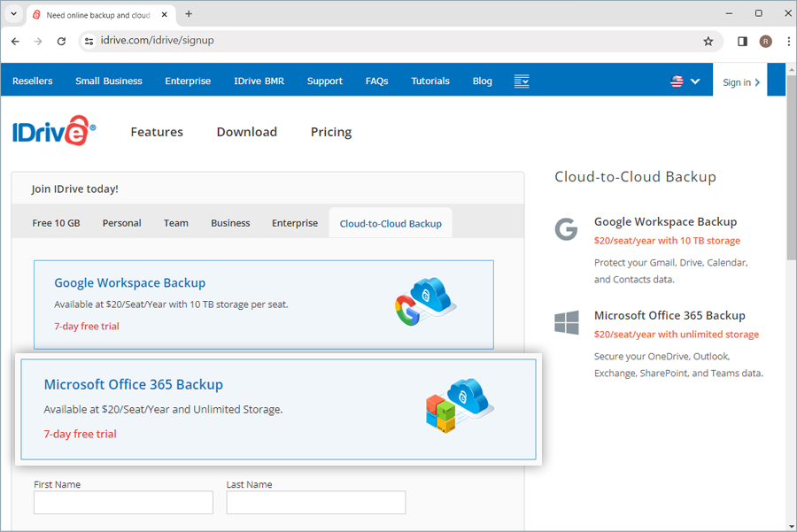Click 'Secure your OneDrive, Outlook' description
Screen dimensions: 797x532
click(x=678, y=365)
